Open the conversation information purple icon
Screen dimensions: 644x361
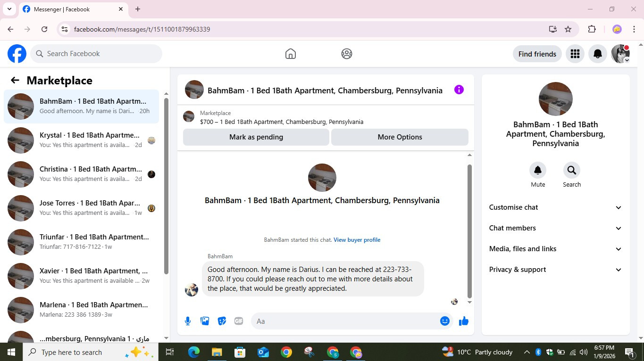pyautogui.click(x=459, y=90)
